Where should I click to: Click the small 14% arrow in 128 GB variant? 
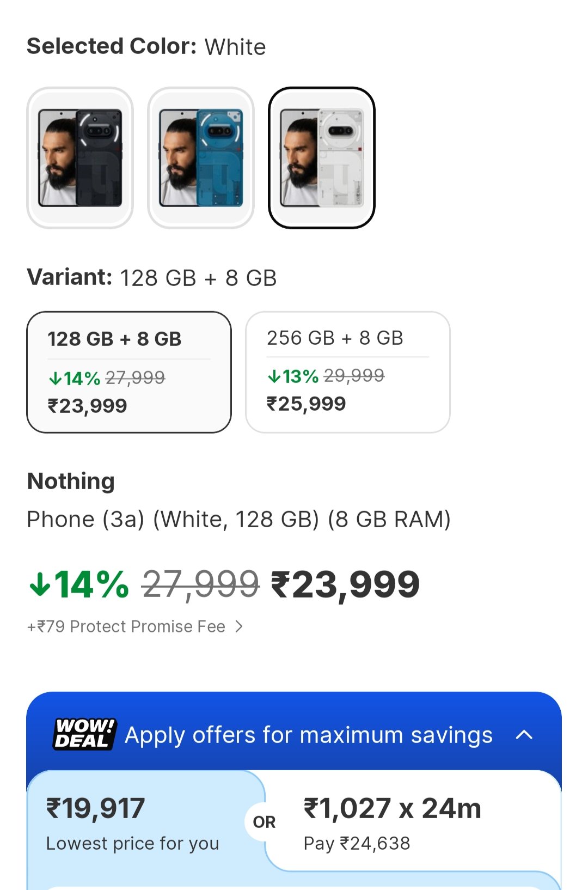[x=56, y=379]
